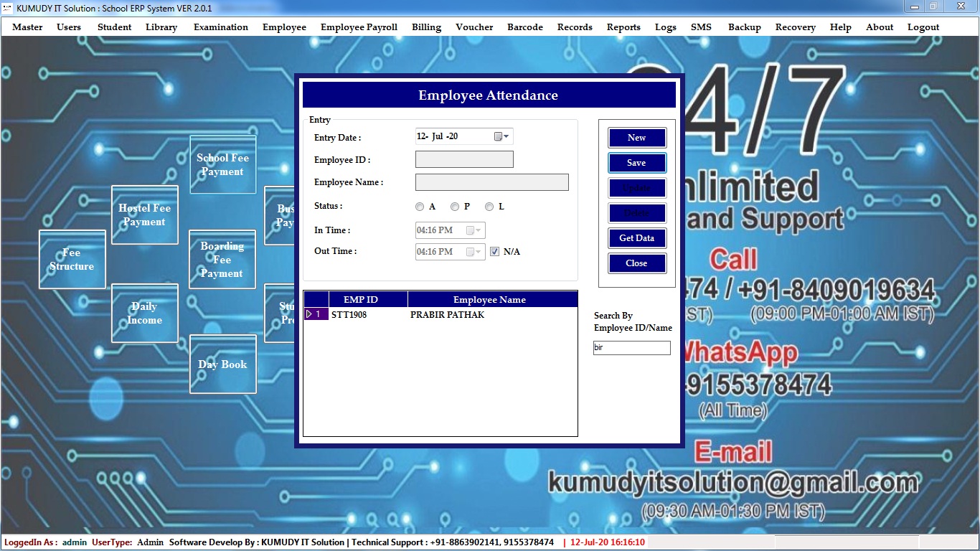Viewport: 980px width, 551px height.
Task: Open the Employee Payroll menu
Action: (x=359, y=27)
